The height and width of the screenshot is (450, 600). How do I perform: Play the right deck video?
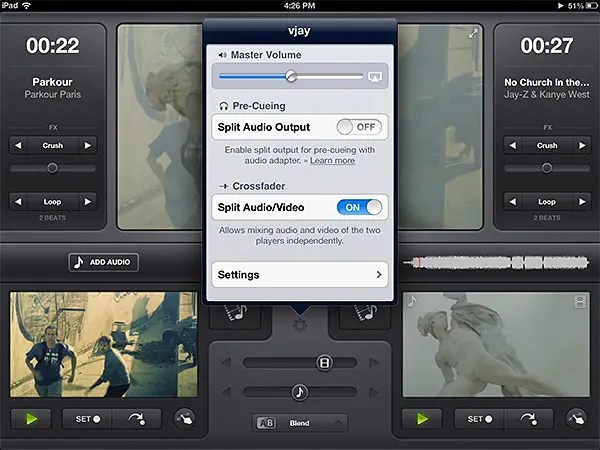pos(422,419)
